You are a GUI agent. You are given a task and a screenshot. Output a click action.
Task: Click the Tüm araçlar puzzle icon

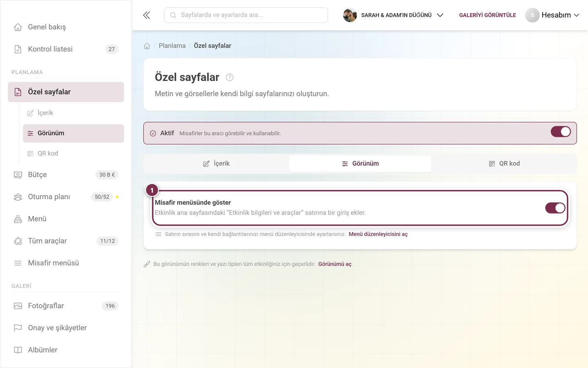click(x=18, y=241)
